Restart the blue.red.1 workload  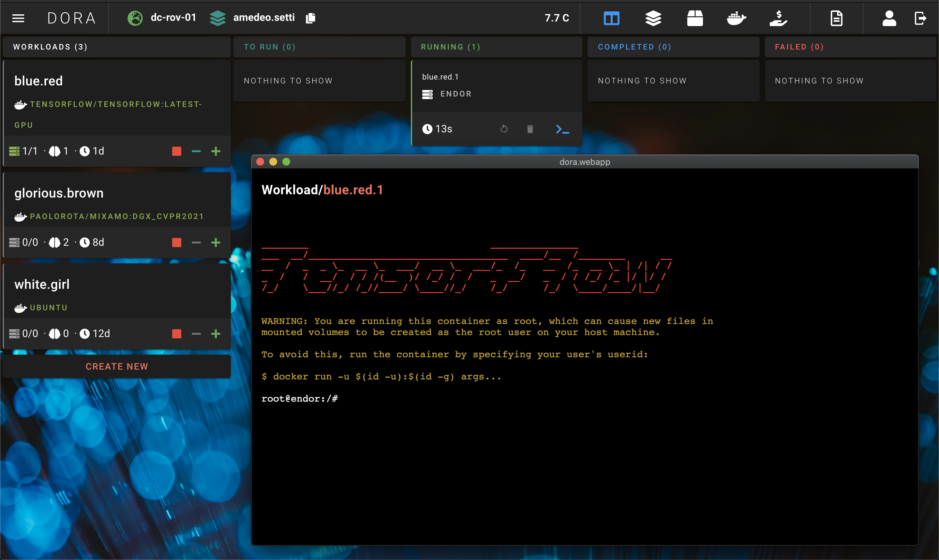coord(504,129)
